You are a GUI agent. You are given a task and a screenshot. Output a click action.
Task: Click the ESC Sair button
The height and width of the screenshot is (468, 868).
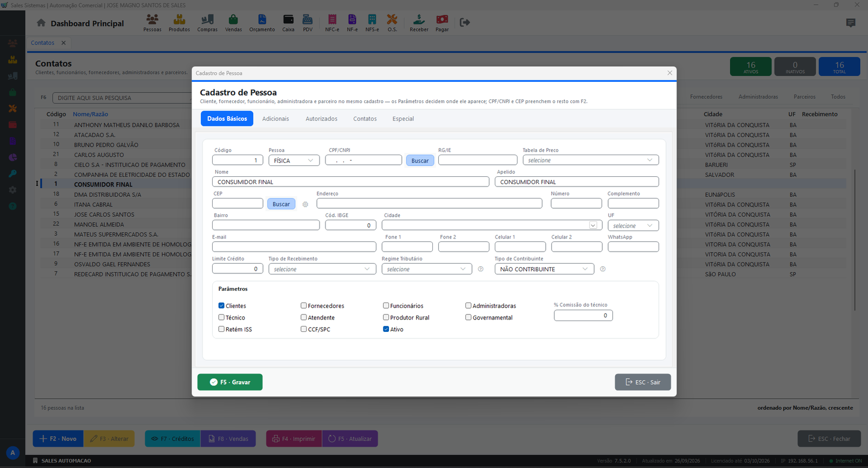[x=643, y=382]
